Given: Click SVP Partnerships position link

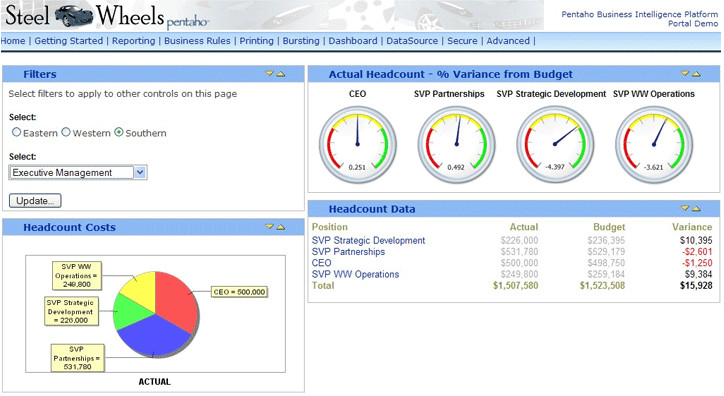Looking at the screenshot, I should tap(348, 252).
